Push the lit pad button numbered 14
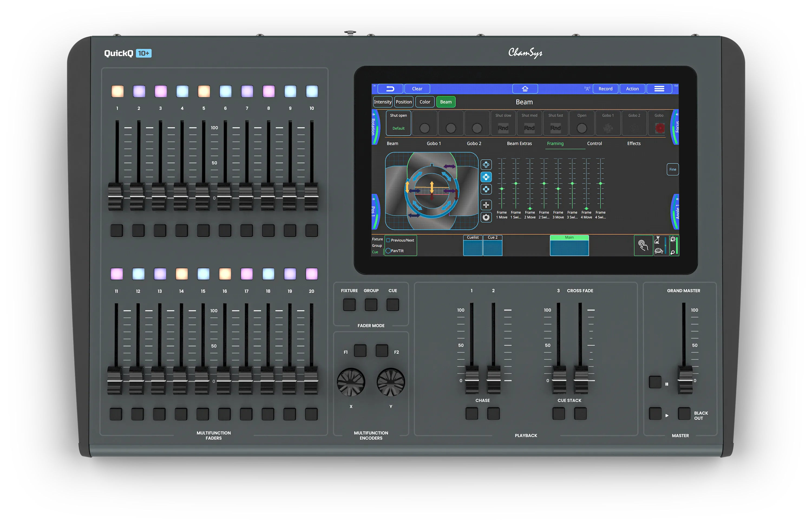 tap(182, 274)
